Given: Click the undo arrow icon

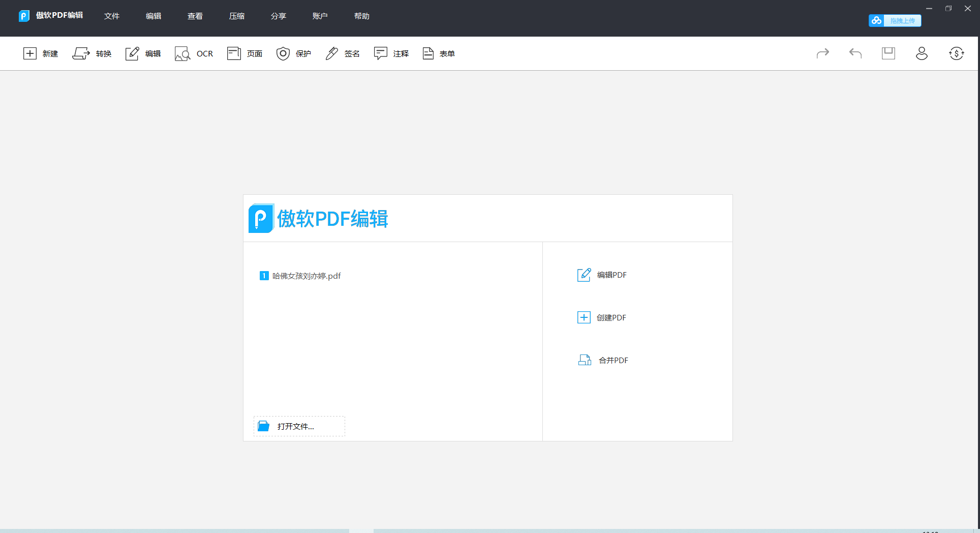Looking at the screenshot, I should [x=854, y=53].
